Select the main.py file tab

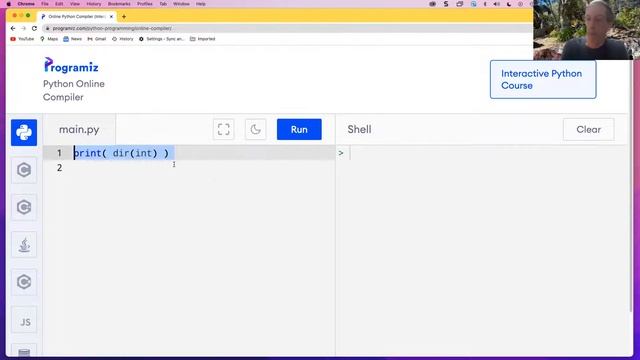pyautogui.click(x=79, y=129)
